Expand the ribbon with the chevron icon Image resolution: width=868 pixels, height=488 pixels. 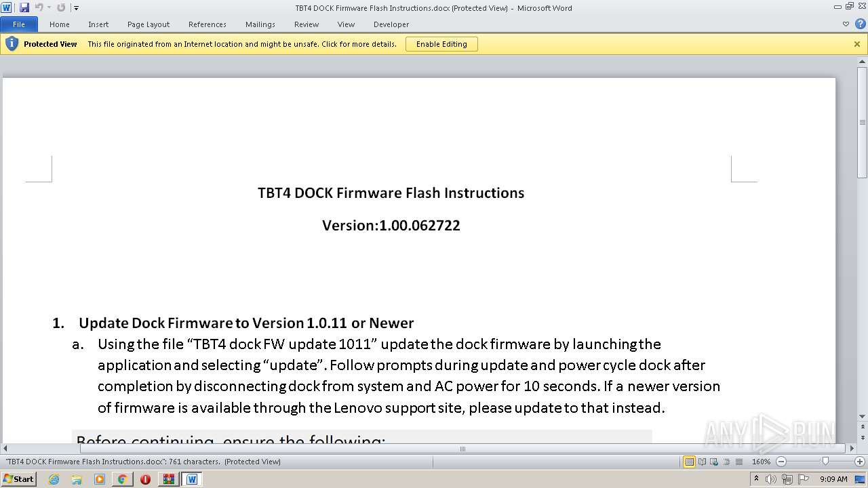(x=846, y=24)
